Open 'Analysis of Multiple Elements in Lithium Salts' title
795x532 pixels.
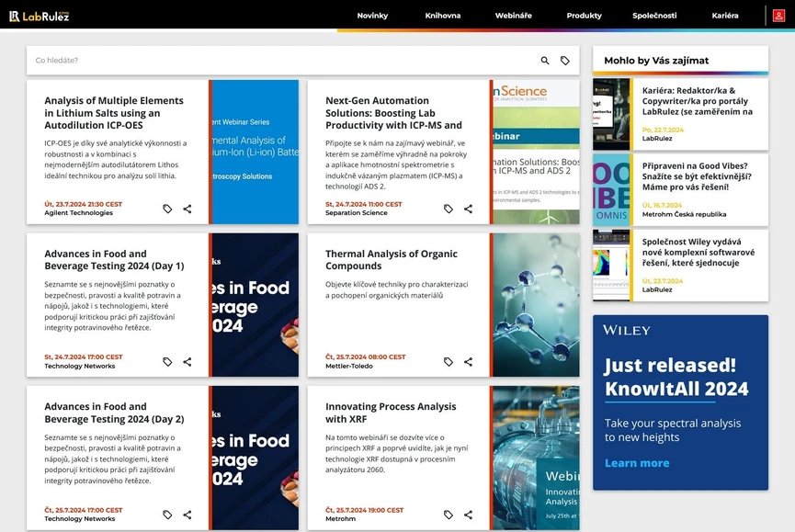(x=114, y=113)
